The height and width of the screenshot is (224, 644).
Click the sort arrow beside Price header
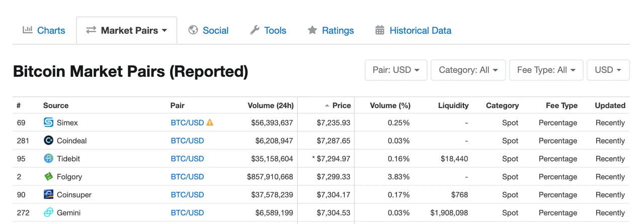[x=328, y=105]
